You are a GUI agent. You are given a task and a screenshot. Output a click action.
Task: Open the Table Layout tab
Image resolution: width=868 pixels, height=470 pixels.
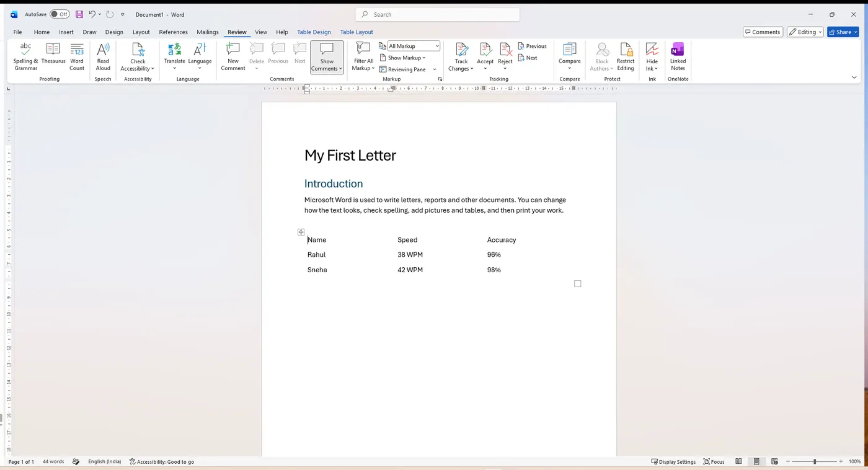coord(356,32)
